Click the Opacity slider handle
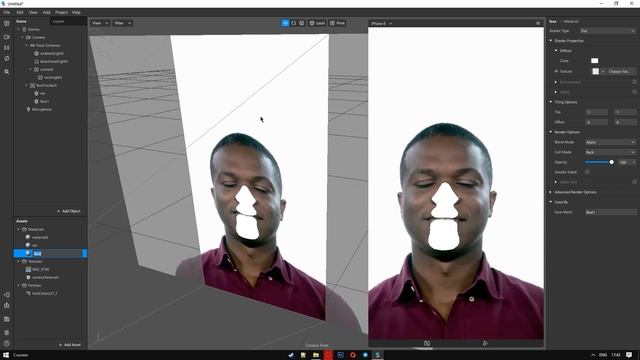The image size is (640, 360). [x=611, y=162]
